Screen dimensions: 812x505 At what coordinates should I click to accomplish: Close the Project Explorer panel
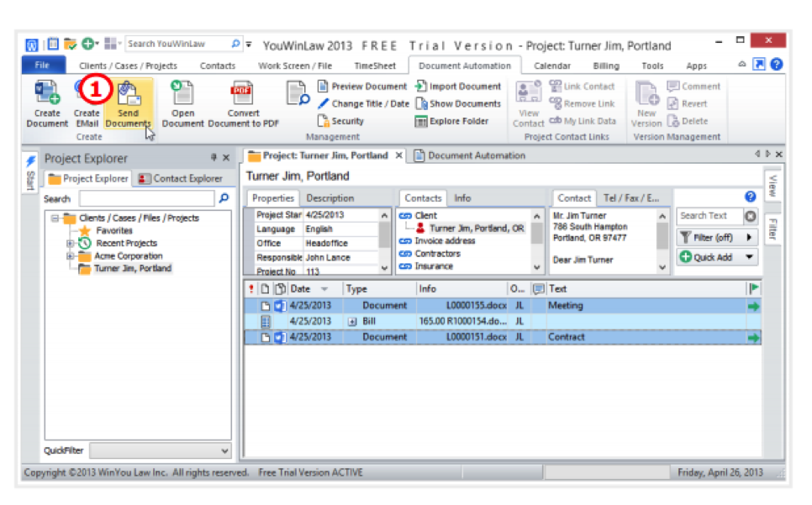click(x=226, y=157)
